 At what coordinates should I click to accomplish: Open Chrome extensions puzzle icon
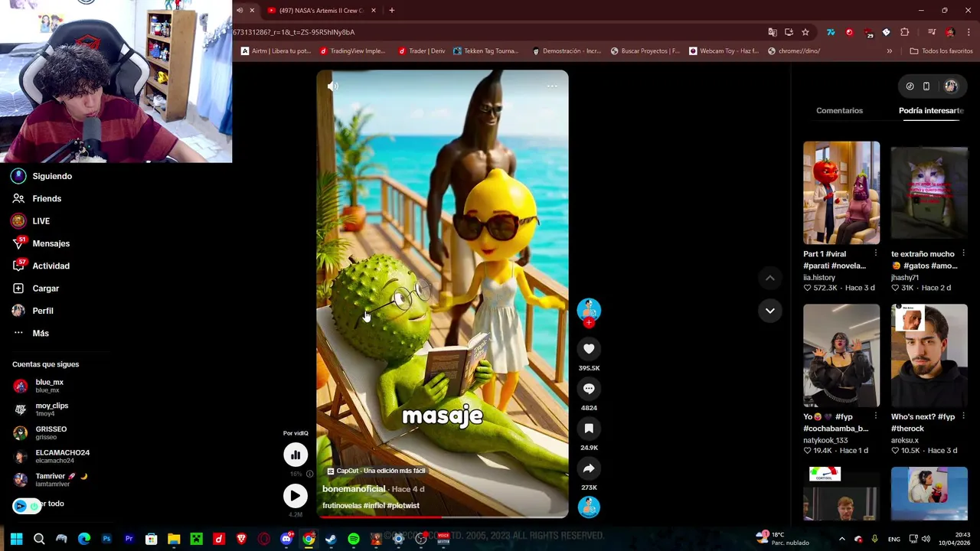click(x=904, y=32)
